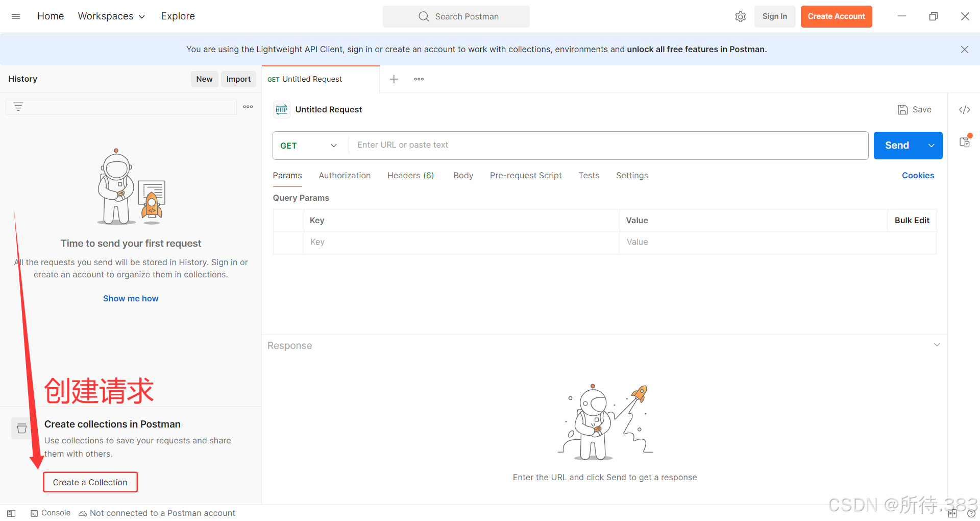Click the query param Key field
980x521 pixels.
[461, 242]
